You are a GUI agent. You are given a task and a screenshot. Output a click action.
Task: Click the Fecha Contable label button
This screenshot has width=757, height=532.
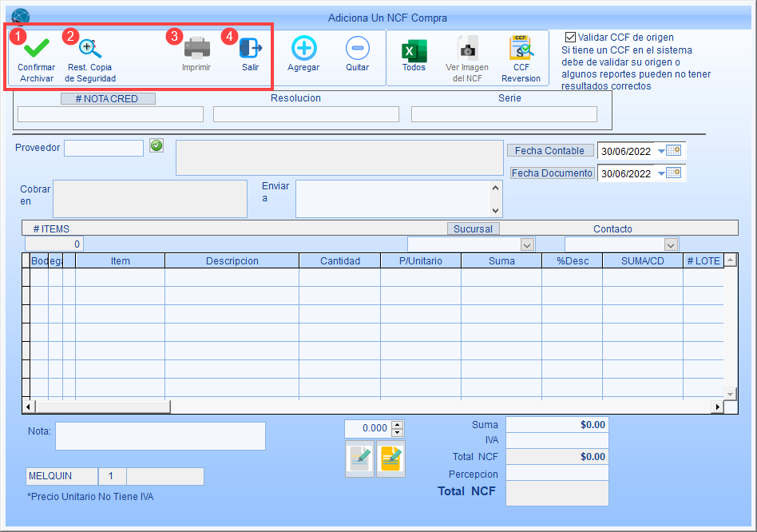(550, 151)
